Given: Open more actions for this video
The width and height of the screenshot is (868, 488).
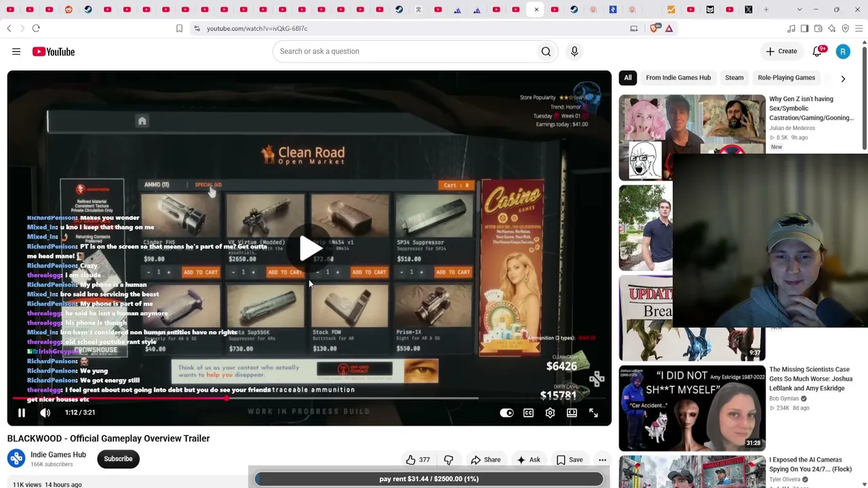Looking at the screenshot, I should point(602,460).
